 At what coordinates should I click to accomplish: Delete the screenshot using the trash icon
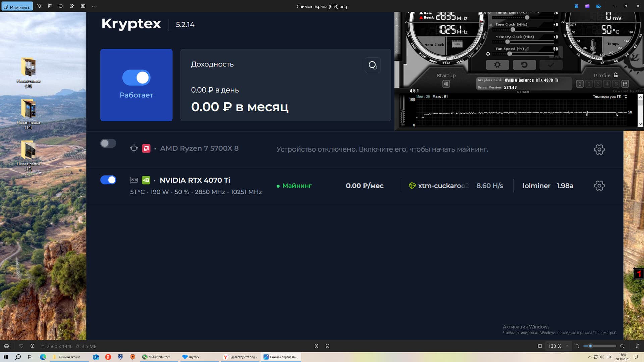point(50,6)
